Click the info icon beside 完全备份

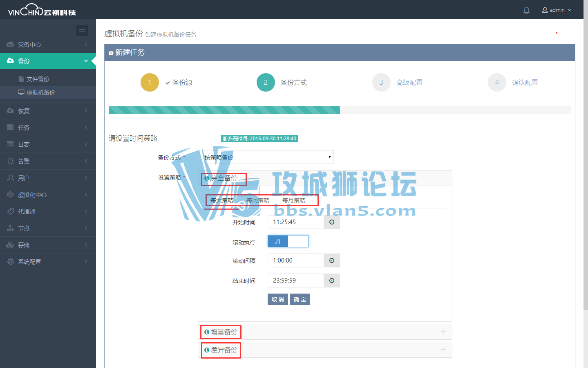click(207, 178)
